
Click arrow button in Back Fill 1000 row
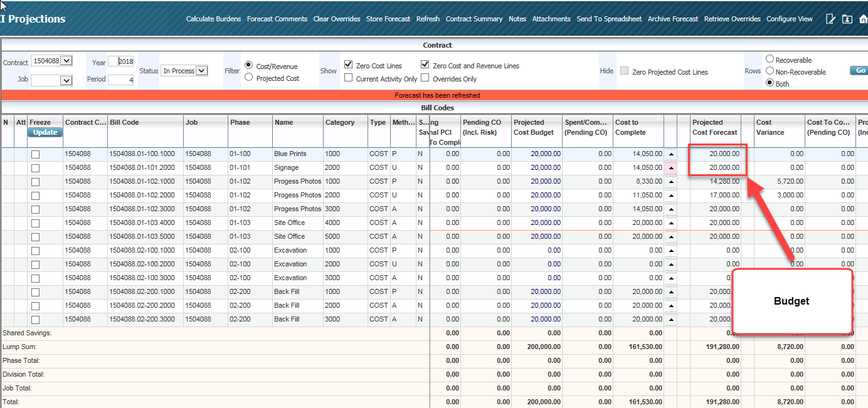(x=670, y=291)
